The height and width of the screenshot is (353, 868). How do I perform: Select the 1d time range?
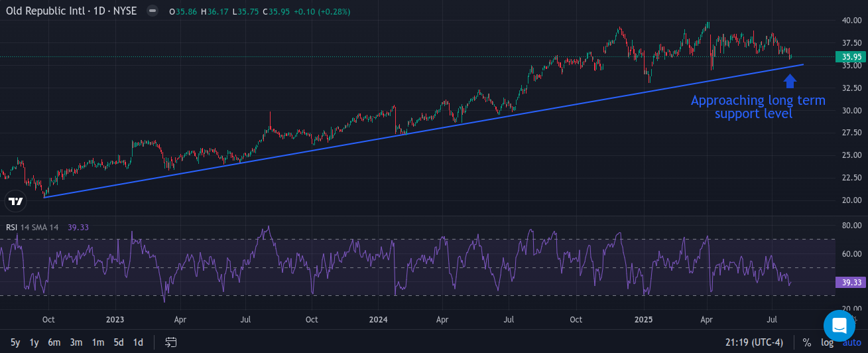pyautogui.click(x=138, y=342)
